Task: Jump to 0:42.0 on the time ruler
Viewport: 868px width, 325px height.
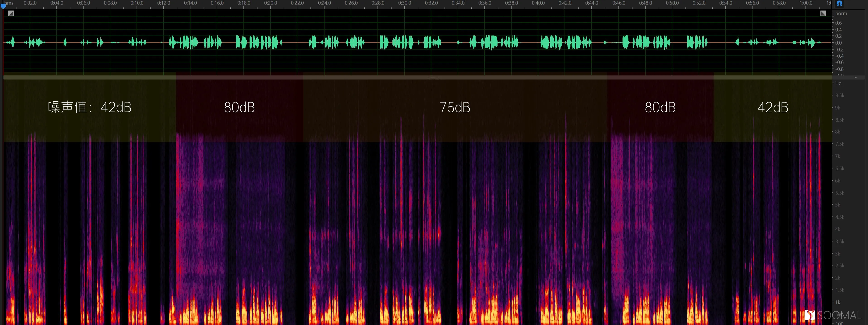Action: [x=565, y=3]
